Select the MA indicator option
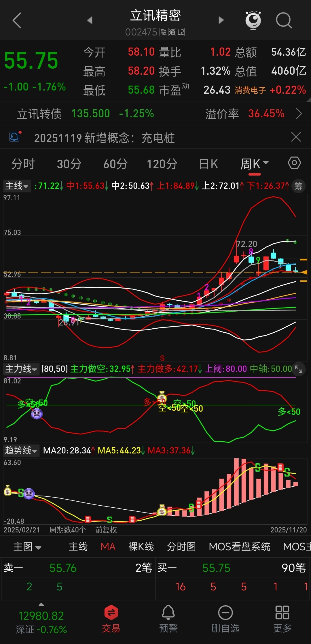 108,547
